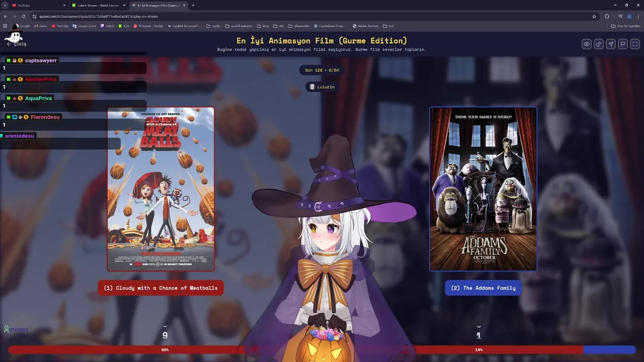The image size is (644, 362).
Task: Open the browser profile avatar
Action: (629, 16)
